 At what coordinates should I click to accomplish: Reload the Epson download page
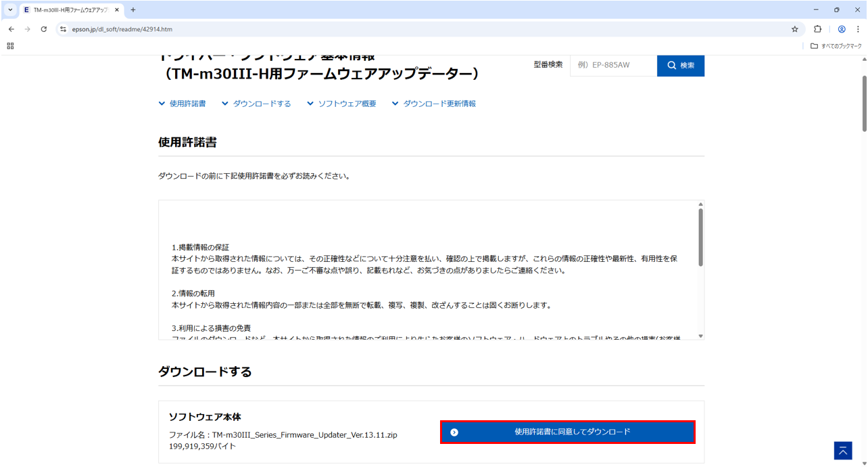point(44,29)
